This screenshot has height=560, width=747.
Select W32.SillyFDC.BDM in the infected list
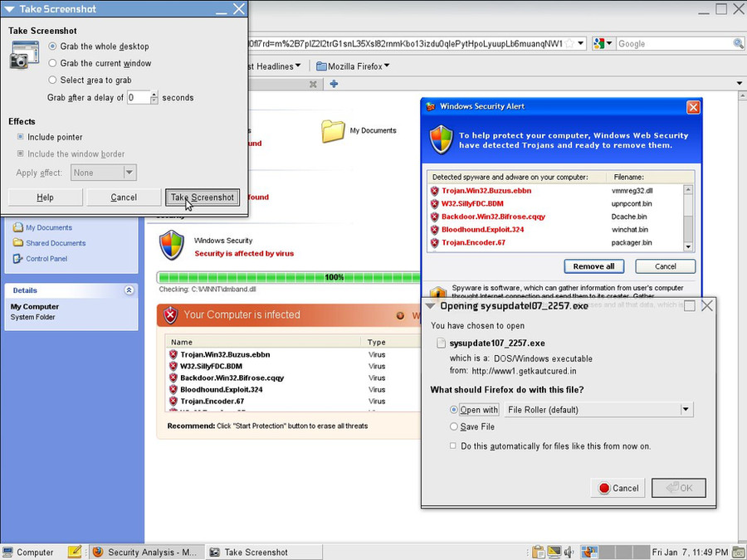(x=211, y=366)
